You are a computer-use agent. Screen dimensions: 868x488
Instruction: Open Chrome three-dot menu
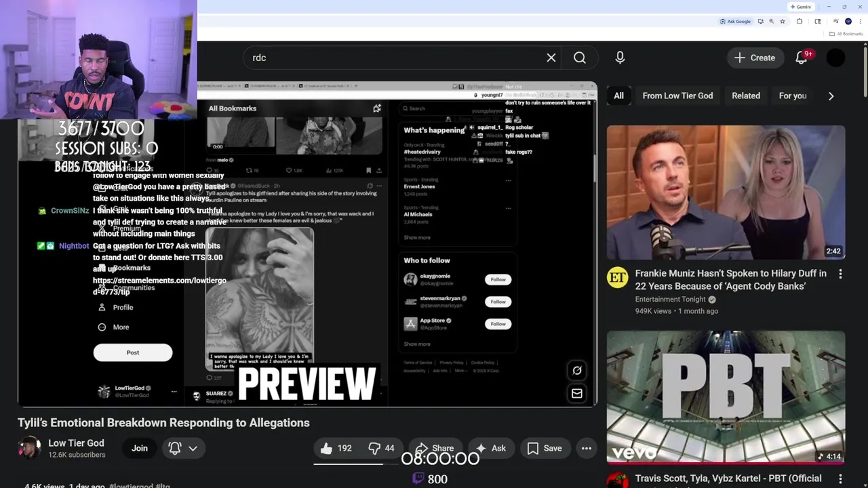[x=861, y=22]
